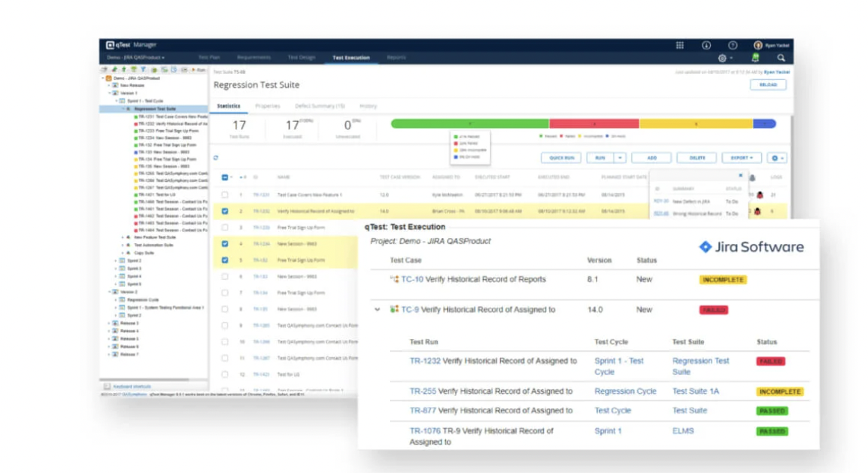Switch to the Test Plan tab

coord(210,58)
